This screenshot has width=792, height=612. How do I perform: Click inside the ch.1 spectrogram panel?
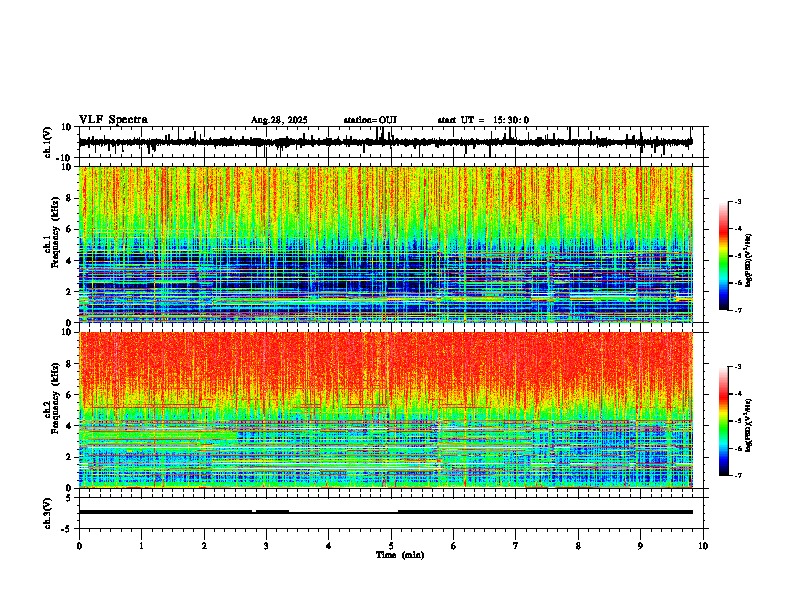pos(386,244)
